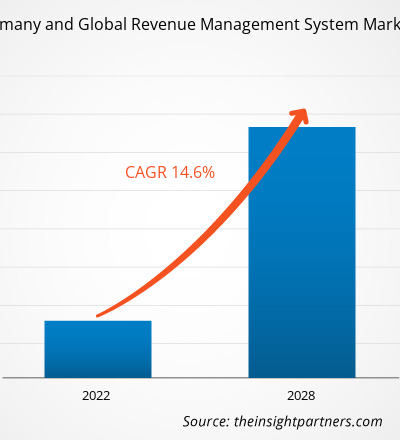
Task: Click the top edge of the 2022 bar
Action: coord(98,321)
